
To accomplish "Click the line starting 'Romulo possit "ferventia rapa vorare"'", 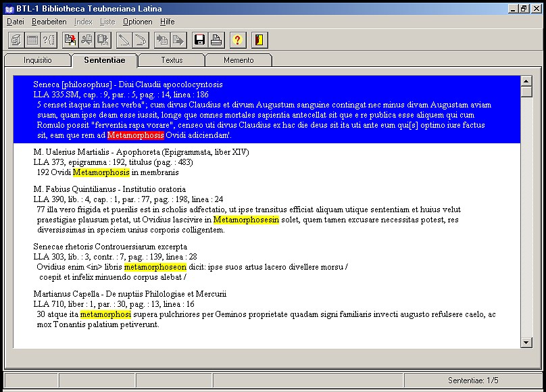I will pyautogui.click(x=261, y=125).
